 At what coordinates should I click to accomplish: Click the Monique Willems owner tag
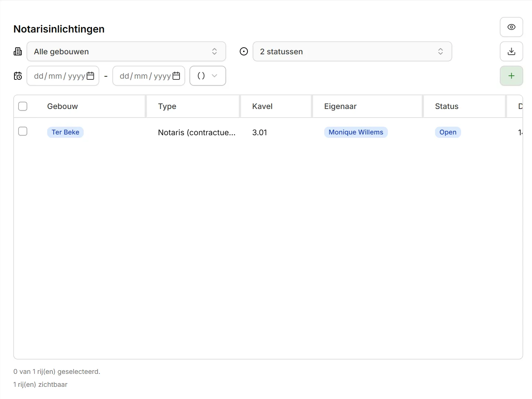click(356, 132)
